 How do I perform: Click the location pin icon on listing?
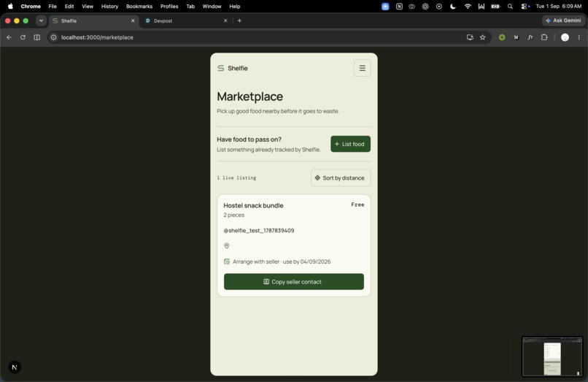(226, 245)
